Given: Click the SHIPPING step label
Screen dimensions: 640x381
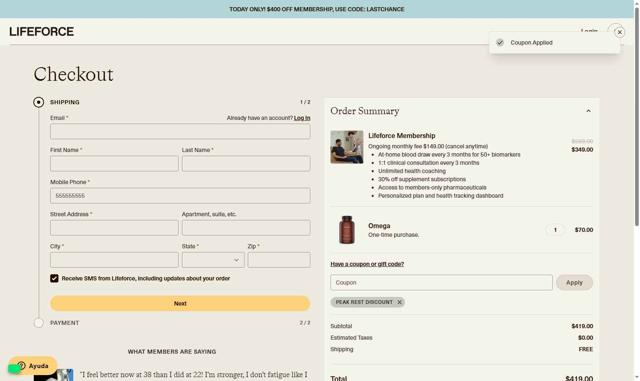Looking at the screenshot, I should point(64,102).
